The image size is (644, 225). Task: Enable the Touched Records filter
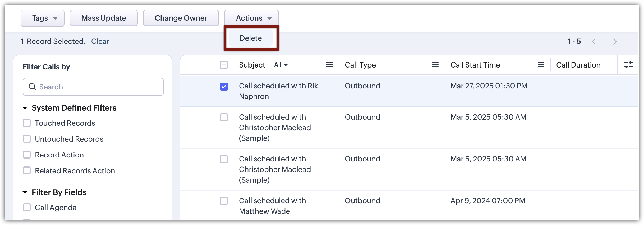(27, 123)
